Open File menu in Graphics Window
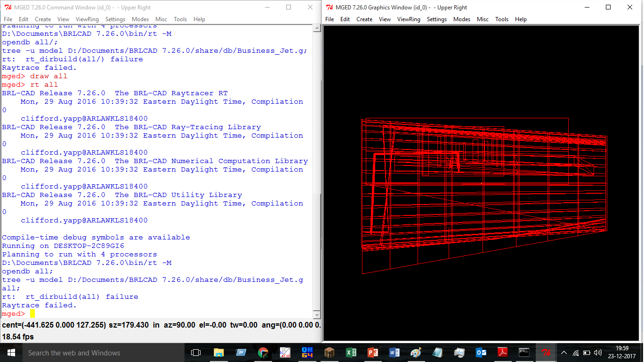Viewport: 644px width, 362px height. pos(330,19)
